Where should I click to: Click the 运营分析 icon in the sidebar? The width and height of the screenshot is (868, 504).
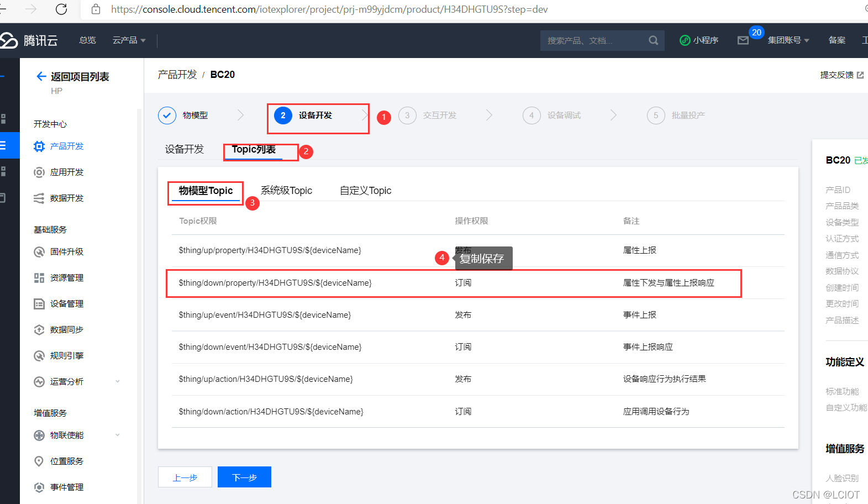39,382
